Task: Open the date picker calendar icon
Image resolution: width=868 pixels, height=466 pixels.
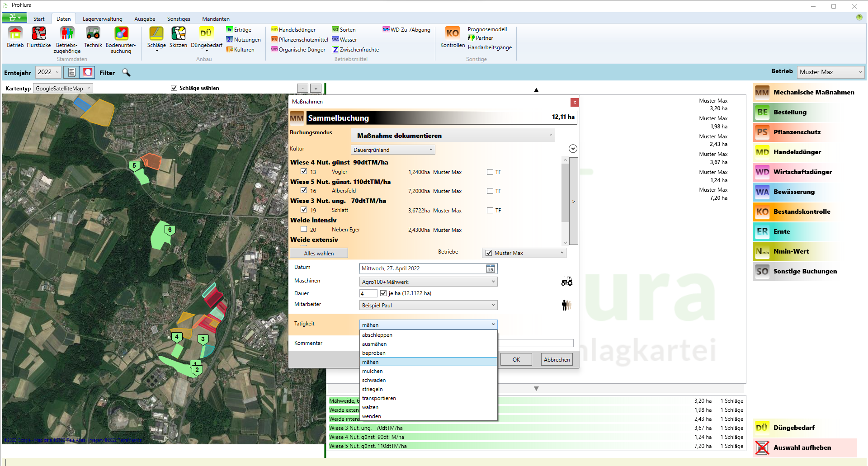Action: [x=490, y=269]
